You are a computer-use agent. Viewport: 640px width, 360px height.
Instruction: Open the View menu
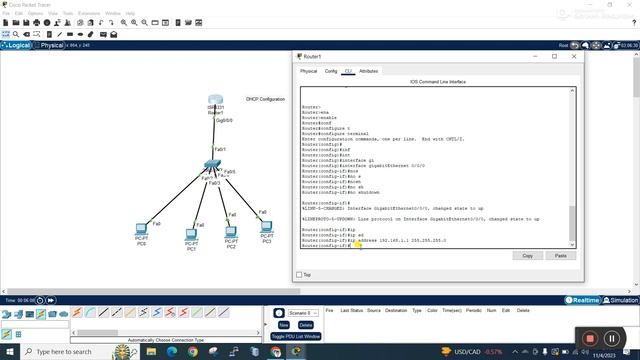[53, 13]
